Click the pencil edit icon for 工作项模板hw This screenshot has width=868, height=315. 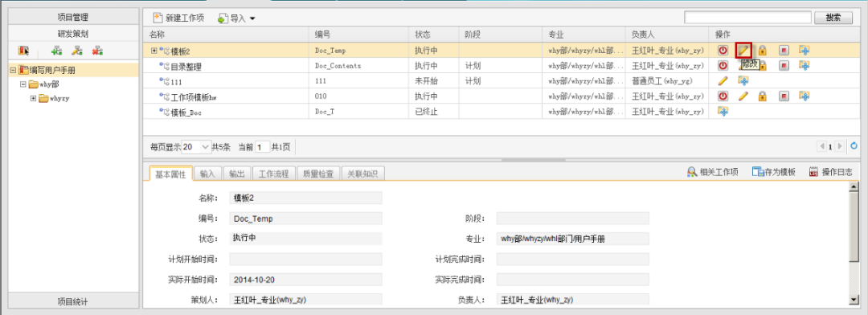[x=743, y=96]
